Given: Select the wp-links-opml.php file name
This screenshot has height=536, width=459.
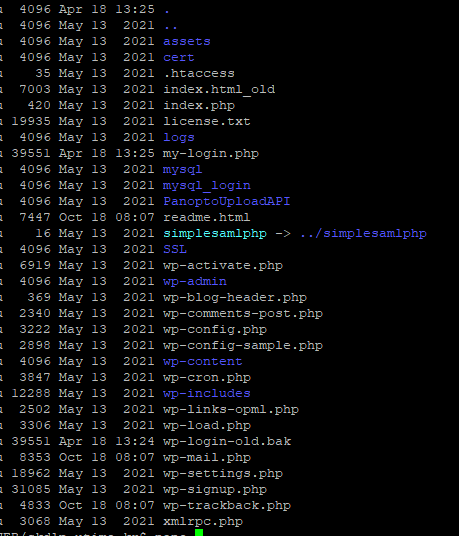Looking at the screenshot, I should pyautogui.click(x=231, y=410).
